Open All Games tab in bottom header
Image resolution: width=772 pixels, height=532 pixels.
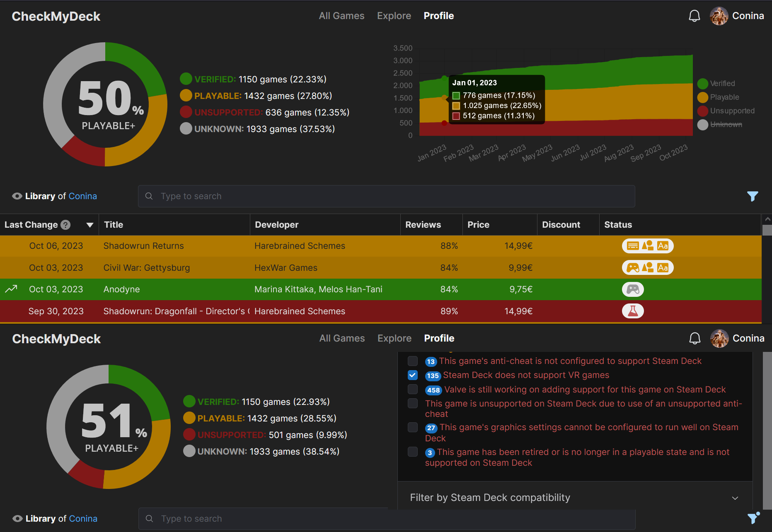coord(342,338)
